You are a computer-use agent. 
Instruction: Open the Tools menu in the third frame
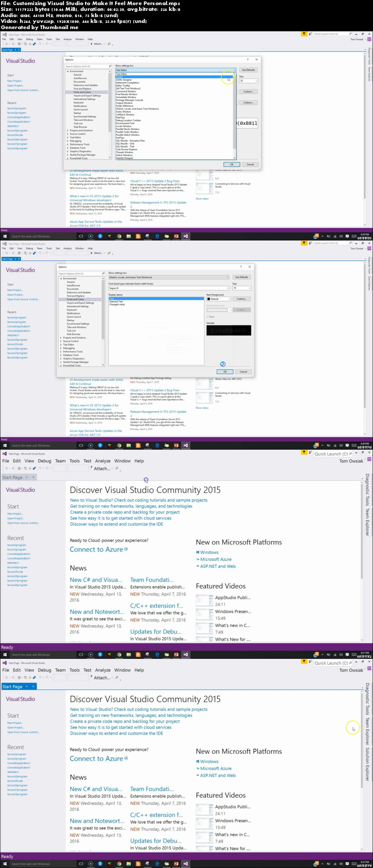point(75,461)
